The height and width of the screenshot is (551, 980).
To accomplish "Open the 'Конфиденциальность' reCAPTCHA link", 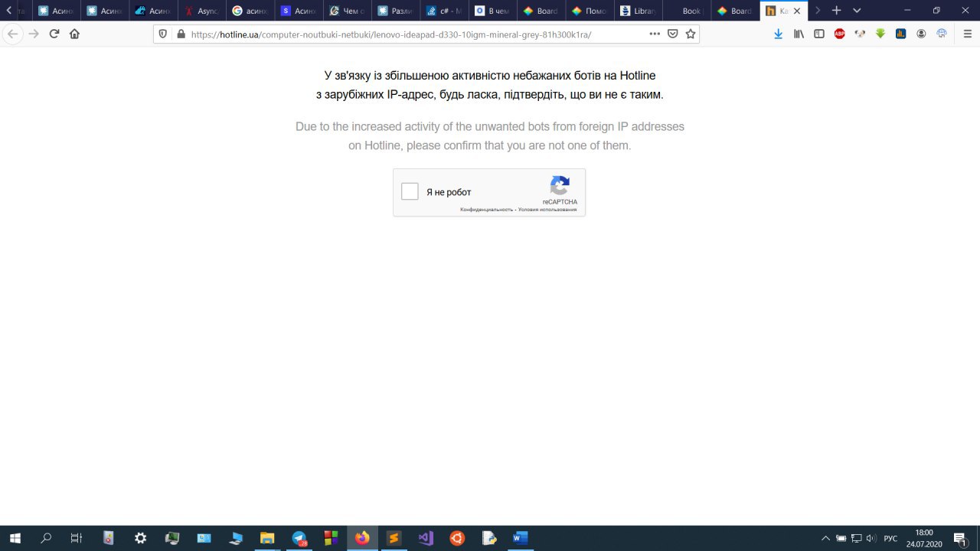I will click(x=486, y=209).
